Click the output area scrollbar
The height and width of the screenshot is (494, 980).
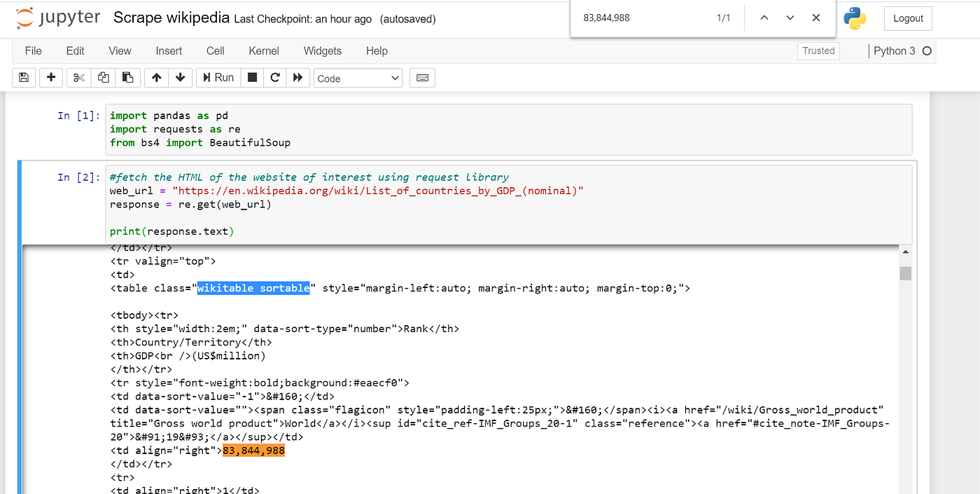click(x=905, y=273)
